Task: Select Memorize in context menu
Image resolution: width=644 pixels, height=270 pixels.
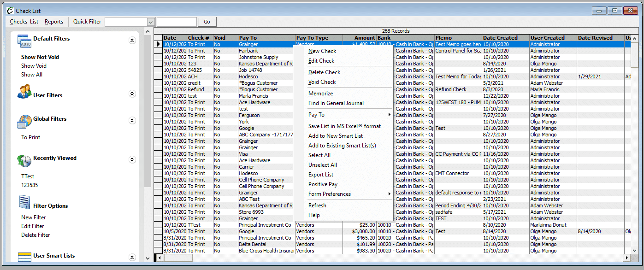Action: (320, 94)
